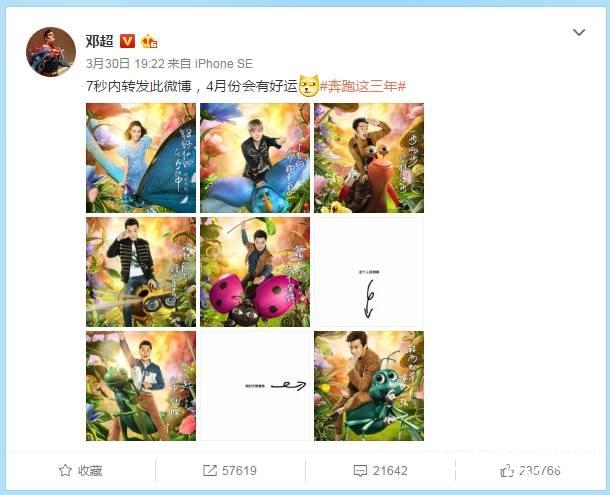Open 邓超's profile avatar
Viewport: 610px width, 495px height.
point(51,52)
